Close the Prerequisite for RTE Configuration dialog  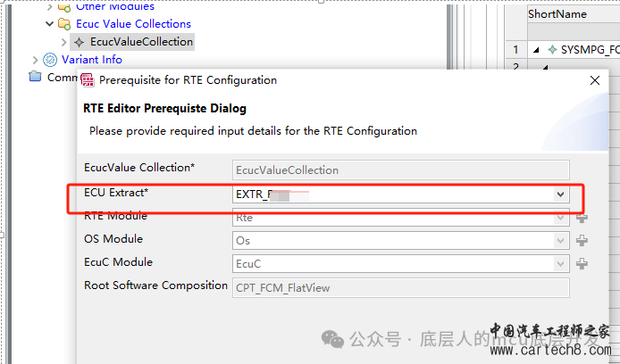click(595, 80)
